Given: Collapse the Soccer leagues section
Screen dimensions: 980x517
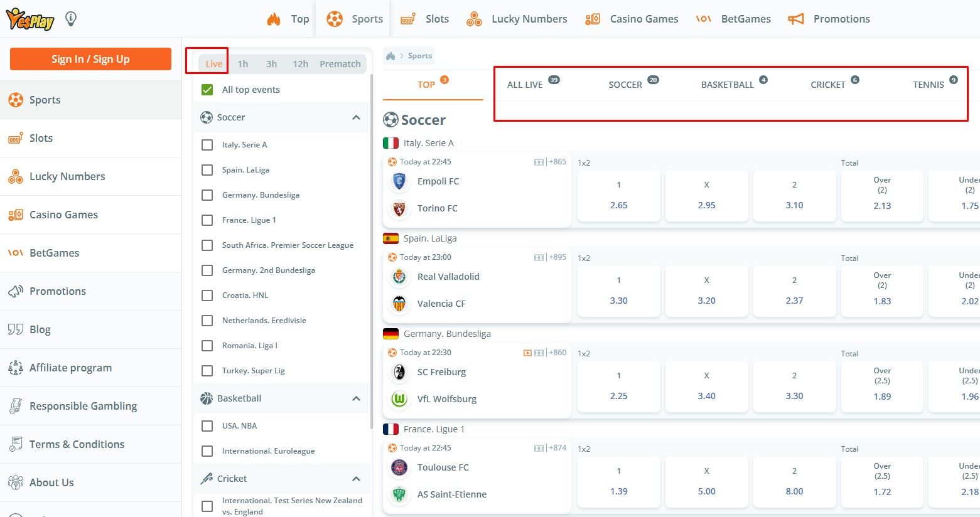Looking at the screenshot, I should (x=356, y=117).
